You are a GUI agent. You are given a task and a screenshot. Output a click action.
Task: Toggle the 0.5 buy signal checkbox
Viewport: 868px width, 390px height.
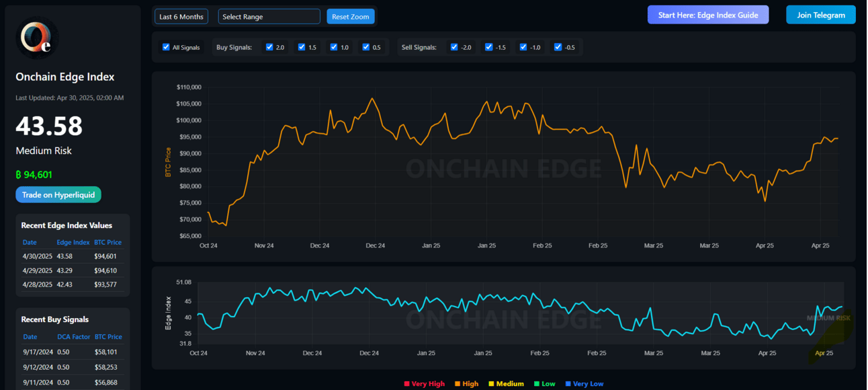coord(366,47)
